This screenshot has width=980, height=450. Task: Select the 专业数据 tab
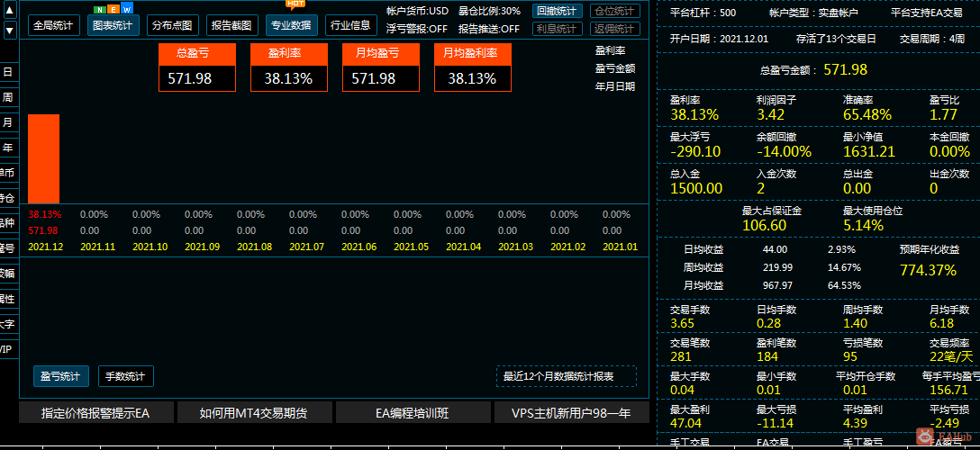pos(291,25)
